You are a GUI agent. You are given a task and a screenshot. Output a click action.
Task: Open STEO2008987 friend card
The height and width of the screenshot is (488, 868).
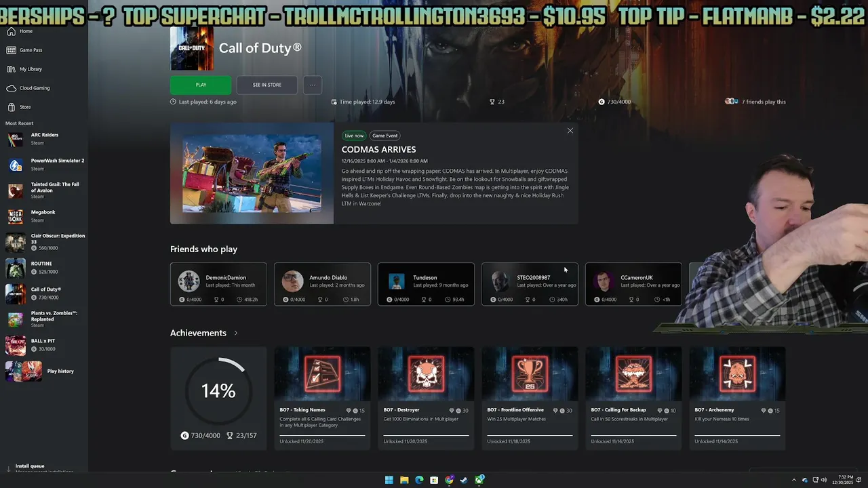pos(530,285)
